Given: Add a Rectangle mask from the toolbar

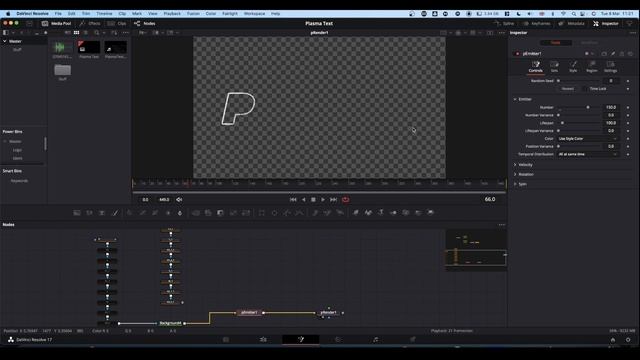Looking at the screenshot, I should [x=262, y=213].
